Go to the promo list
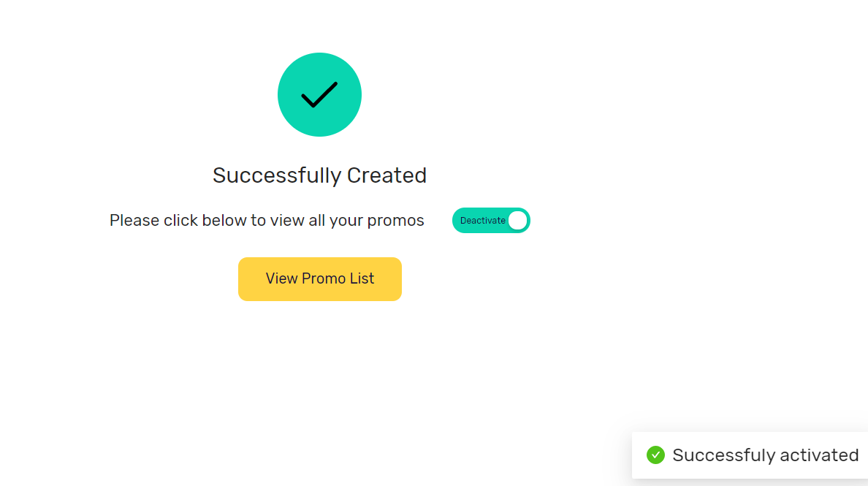 (320, 278)
